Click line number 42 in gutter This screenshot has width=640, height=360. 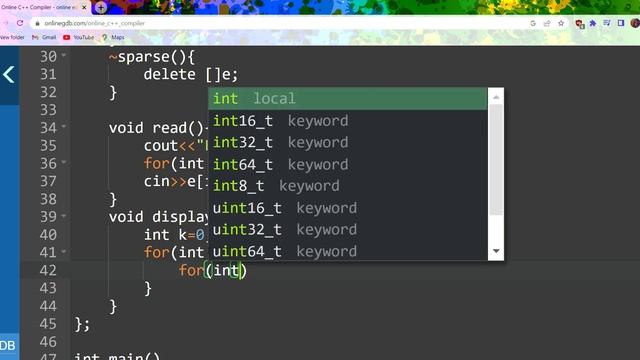[48, 270]
